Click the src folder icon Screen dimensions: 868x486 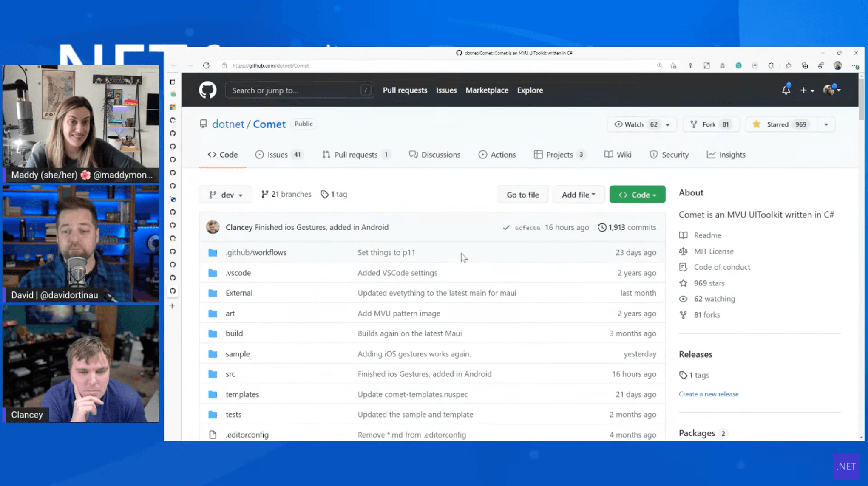pyautogui.click(x=213, y=374)
